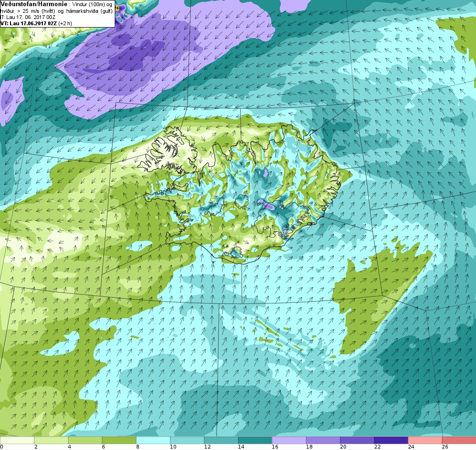
Task: Click the legend scale label "0"
Action: click(1, 447)
